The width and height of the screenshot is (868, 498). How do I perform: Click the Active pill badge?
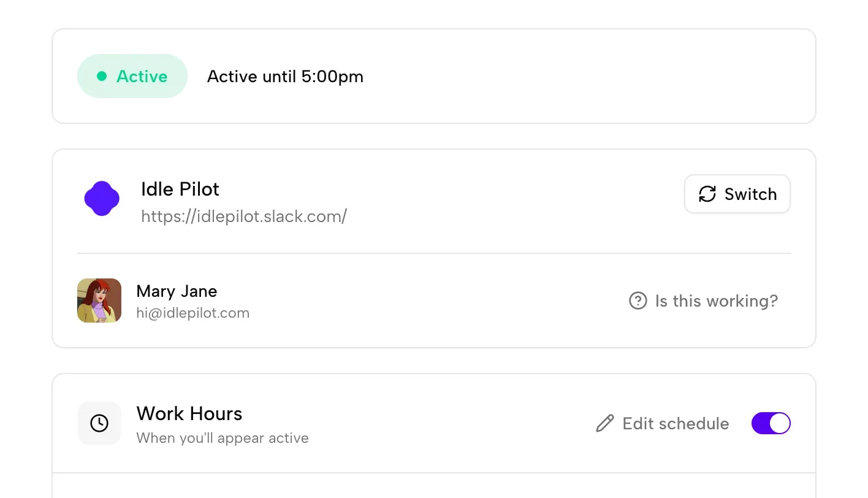[132, 76]
